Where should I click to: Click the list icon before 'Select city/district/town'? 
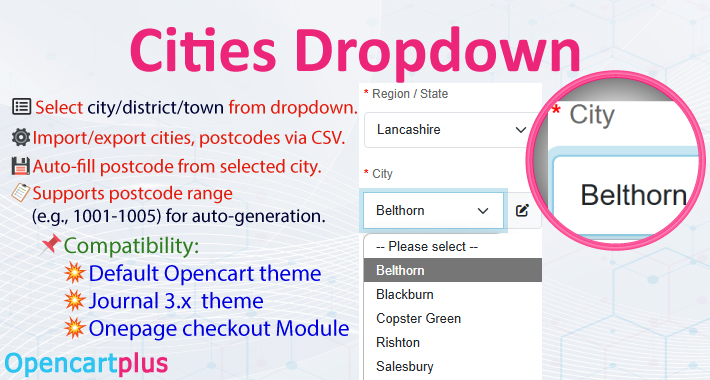21,107
